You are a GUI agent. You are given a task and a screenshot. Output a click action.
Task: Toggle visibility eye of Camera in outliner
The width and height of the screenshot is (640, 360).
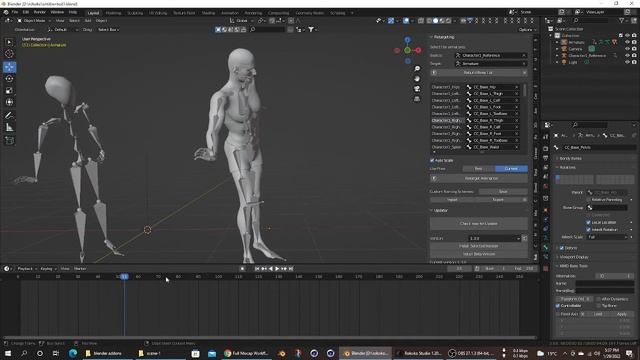click(x=628, y=49)
